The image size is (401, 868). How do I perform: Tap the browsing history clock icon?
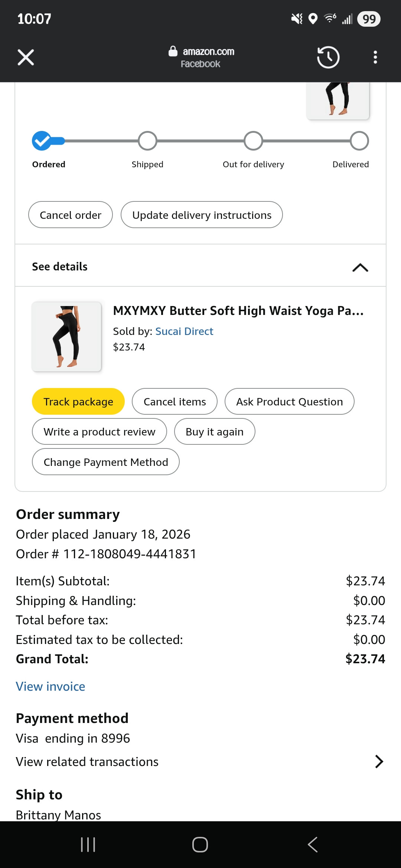click(328, 57)
